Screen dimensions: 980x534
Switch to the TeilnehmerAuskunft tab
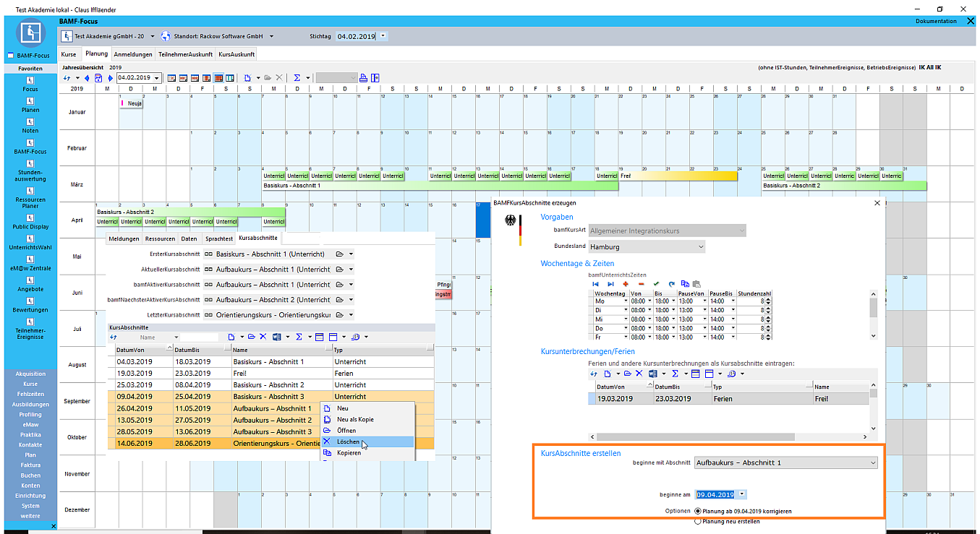point(185,54)
